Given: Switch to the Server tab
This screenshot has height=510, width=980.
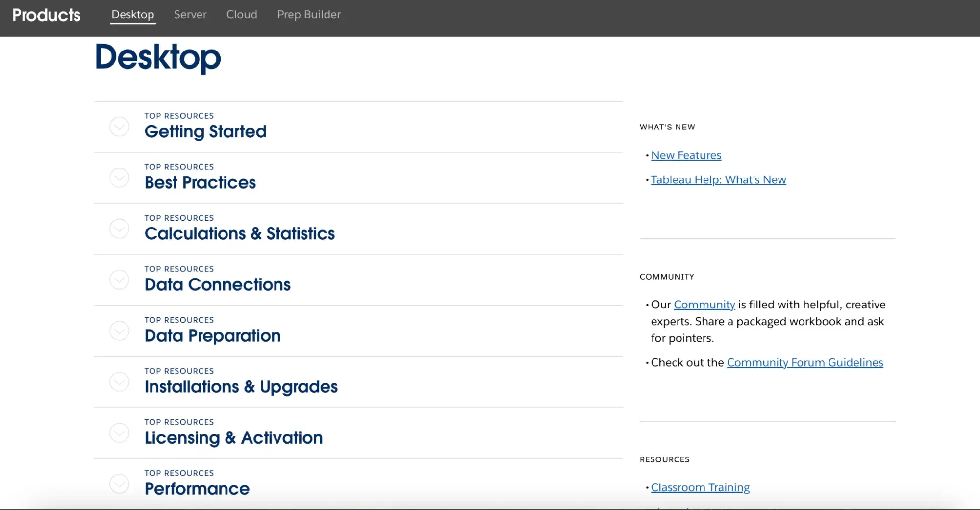Looking at the screenshot, I should (x=190, y=15).
